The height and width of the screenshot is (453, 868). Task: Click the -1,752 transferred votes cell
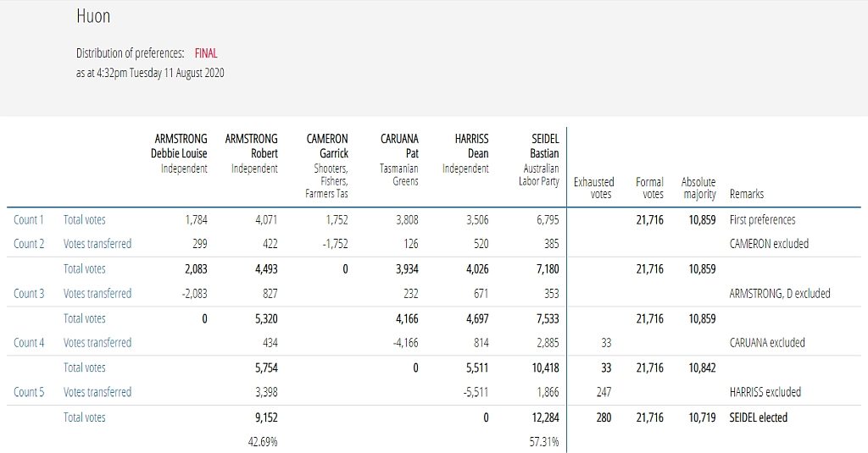[335, 244]
